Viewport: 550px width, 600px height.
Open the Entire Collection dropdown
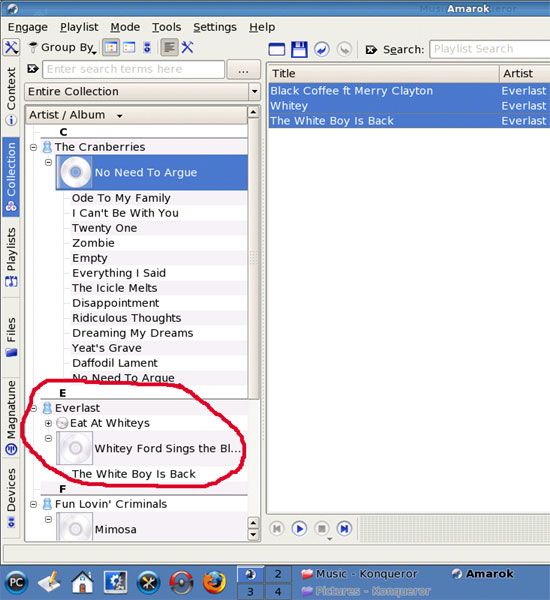142,91
